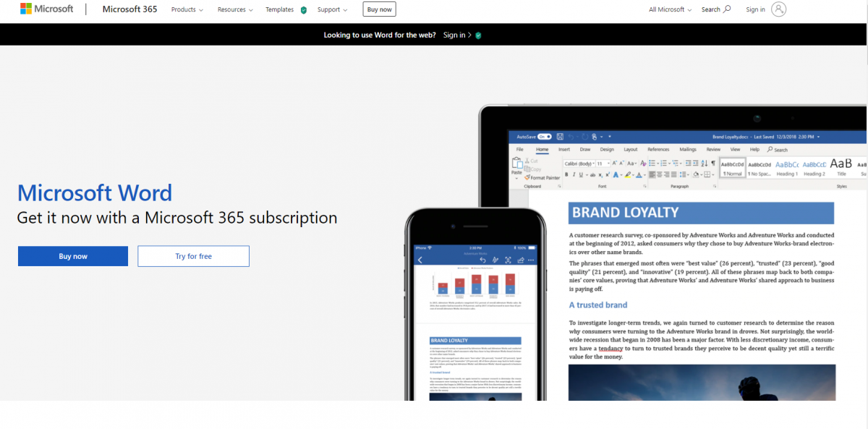Click the Sign in link top right
The image size is (868, 429).
tap(755, 9)
